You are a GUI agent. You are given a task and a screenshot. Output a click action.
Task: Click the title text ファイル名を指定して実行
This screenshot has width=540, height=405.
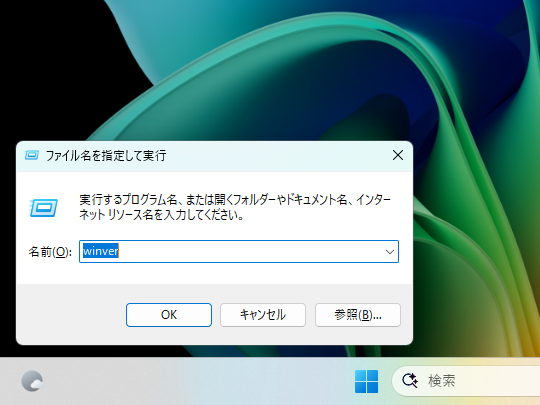pos(106,156)
